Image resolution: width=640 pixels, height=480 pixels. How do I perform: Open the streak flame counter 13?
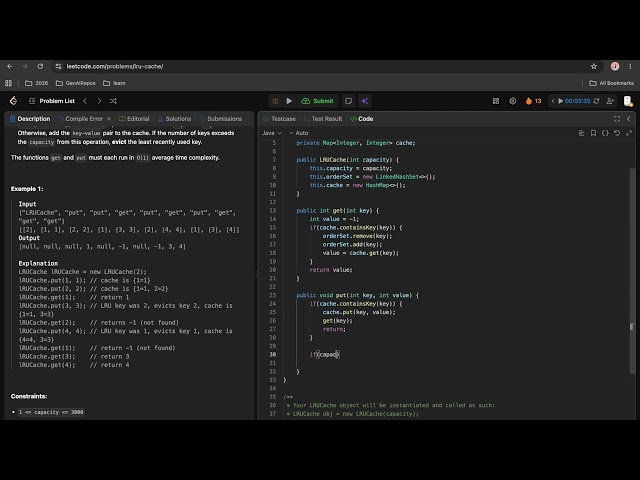pos(533,101)
